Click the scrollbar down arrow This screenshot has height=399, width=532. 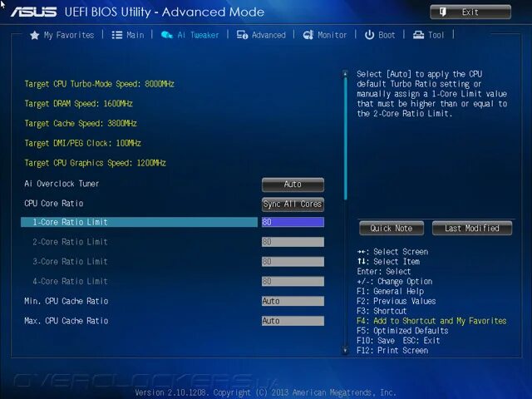[x=345, y=350]
